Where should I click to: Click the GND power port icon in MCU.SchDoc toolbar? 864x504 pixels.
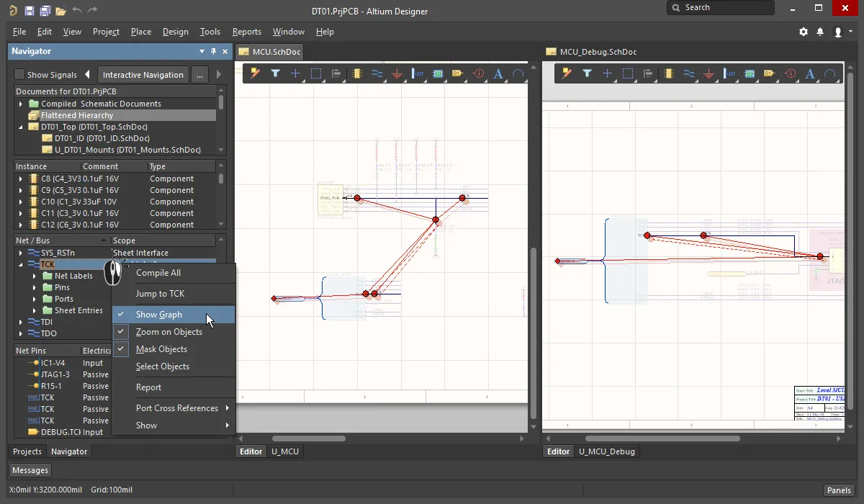pos(397,73)
